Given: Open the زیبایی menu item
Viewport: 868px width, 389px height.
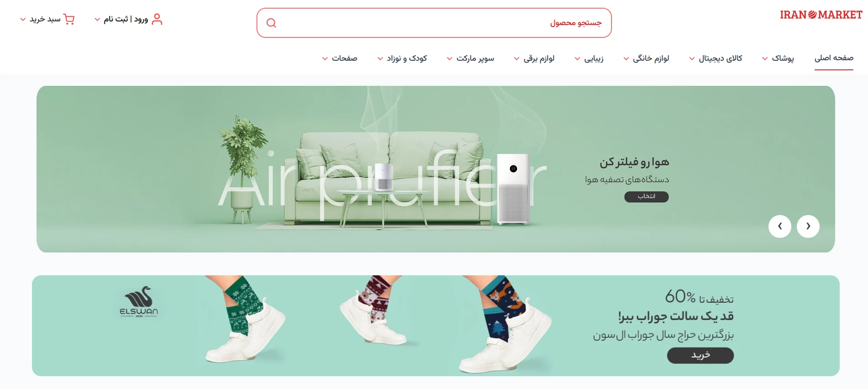Looking at the screenshot, I should 589,58.
